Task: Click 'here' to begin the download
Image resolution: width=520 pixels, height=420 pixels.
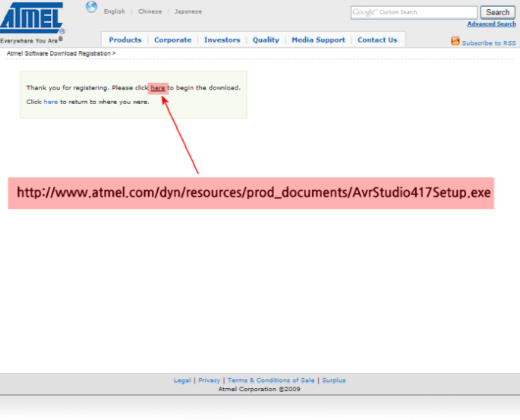Action: coord(158,88)
